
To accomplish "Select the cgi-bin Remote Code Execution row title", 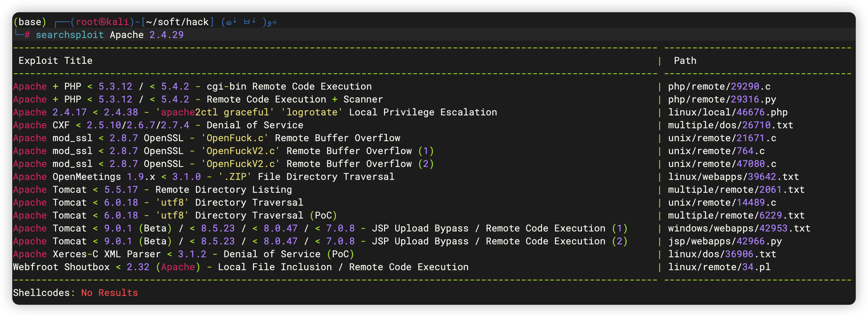I will [x=193, y=87].
